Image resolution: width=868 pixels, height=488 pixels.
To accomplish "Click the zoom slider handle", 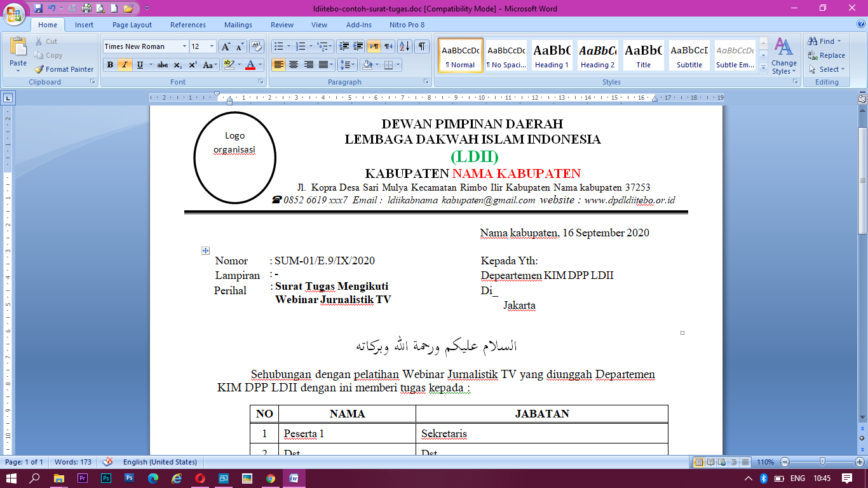I will (822, 462).
